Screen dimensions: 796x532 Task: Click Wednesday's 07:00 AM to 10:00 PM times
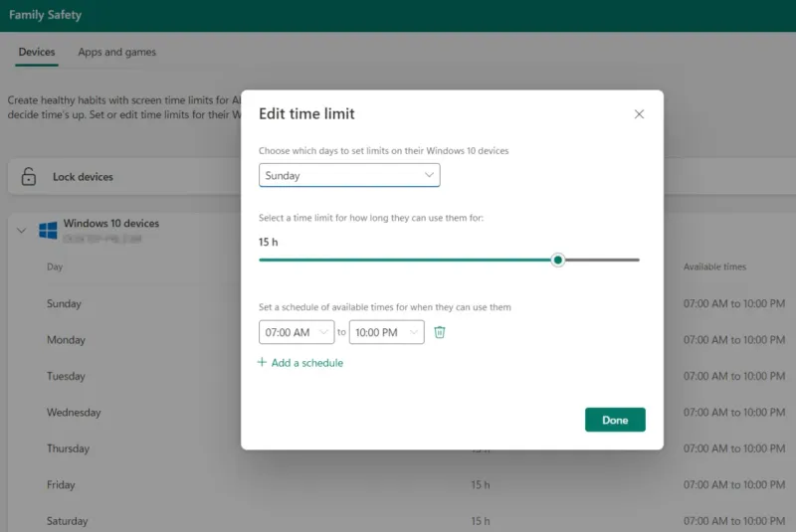734,413
